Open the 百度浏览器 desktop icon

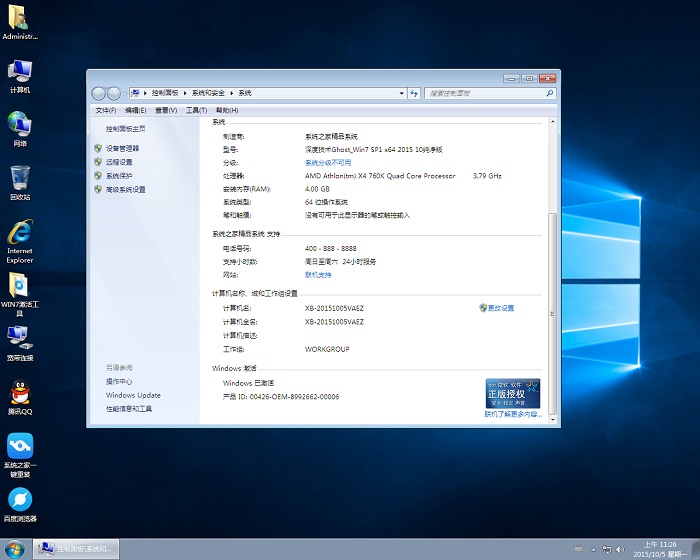[x=20, y=500]
